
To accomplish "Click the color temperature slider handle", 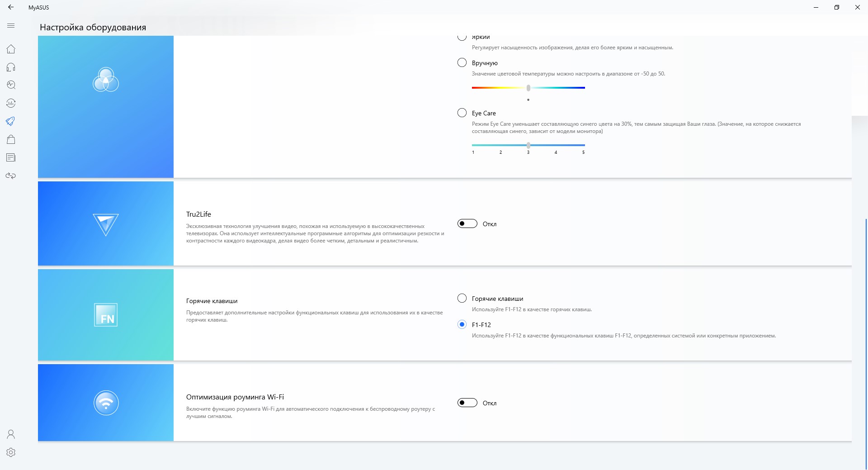I will pyautogui.click(x=528, y=88).
